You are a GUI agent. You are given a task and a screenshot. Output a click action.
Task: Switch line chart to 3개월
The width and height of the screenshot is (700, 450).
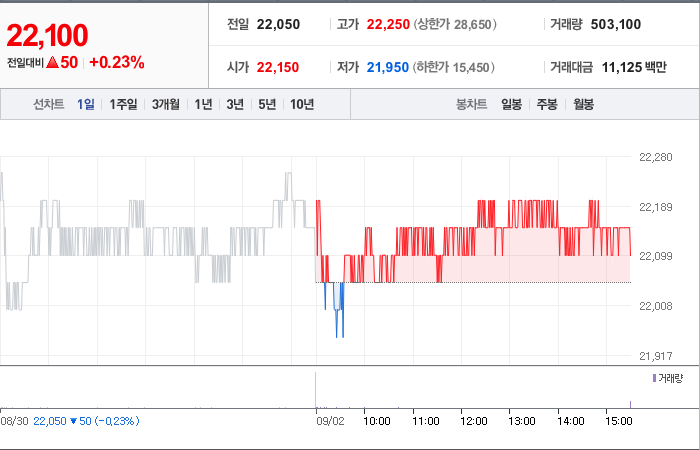point(166,104)
